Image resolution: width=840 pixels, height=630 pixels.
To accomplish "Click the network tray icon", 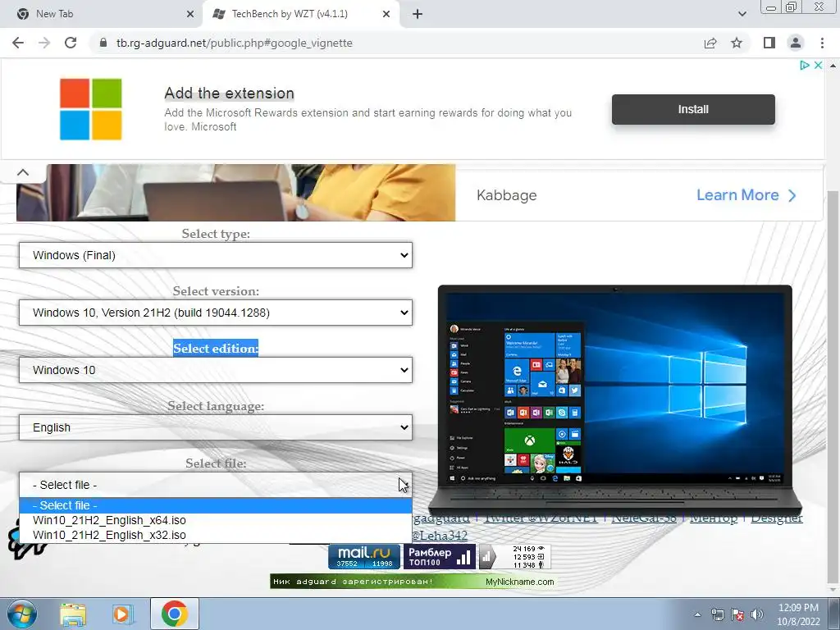I will click(717, 614).
